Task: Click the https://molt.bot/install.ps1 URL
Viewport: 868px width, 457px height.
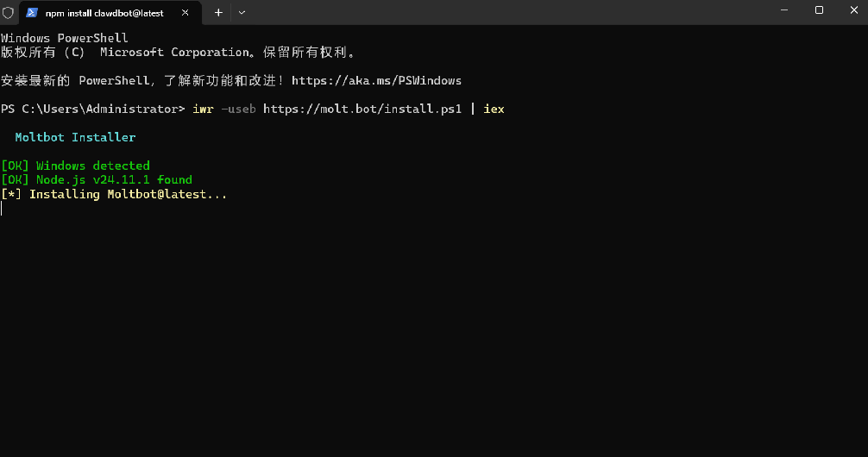Action: click(x=362, y=110)
